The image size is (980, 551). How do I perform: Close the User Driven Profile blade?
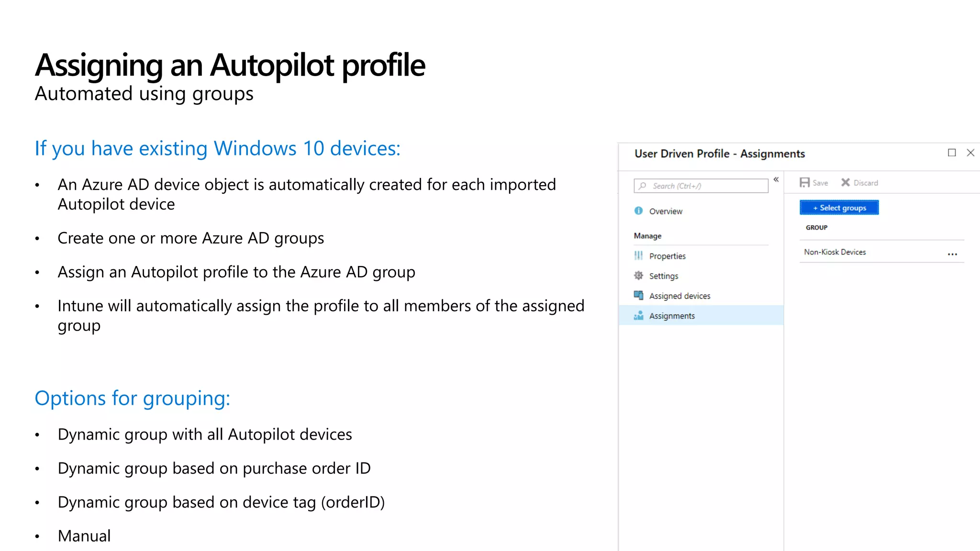970,153
